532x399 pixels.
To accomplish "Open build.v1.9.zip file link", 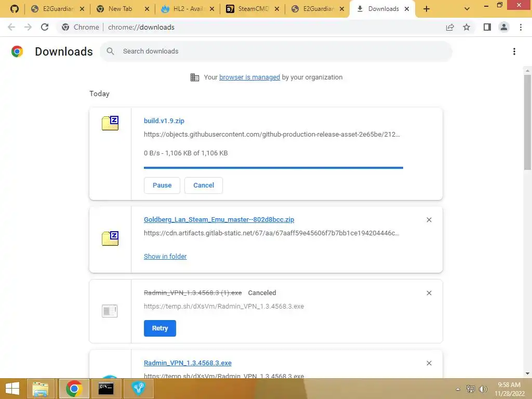I will (x=164, y=121).
